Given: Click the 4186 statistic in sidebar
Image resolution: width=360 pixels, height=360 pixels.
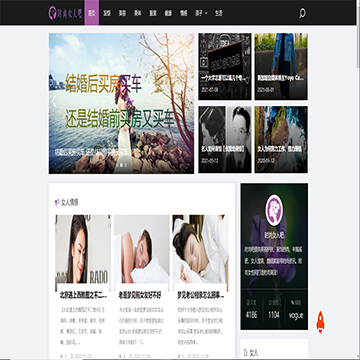Looking at the screenshot, I should [x=251, y=315].
